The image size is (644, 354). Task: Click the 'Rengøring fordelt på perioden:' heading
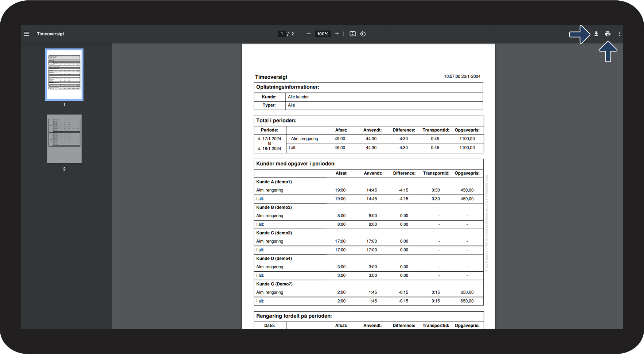point(294,316)
